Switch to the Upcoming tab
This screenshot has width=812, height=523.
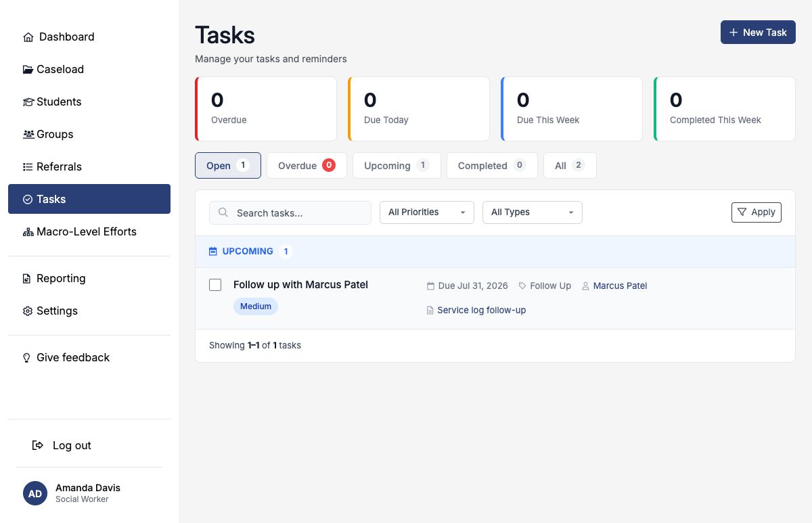pyautogui.click(x=397, y=166)
